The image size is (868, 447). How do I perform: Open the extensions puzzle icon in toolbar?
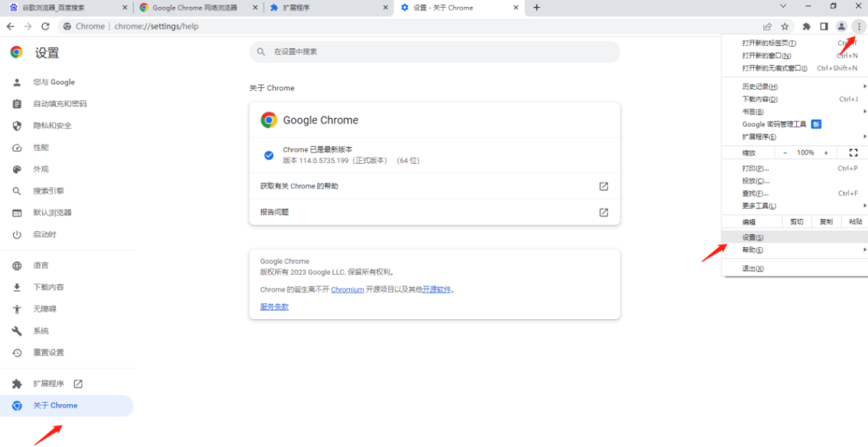tap(807, 26)
